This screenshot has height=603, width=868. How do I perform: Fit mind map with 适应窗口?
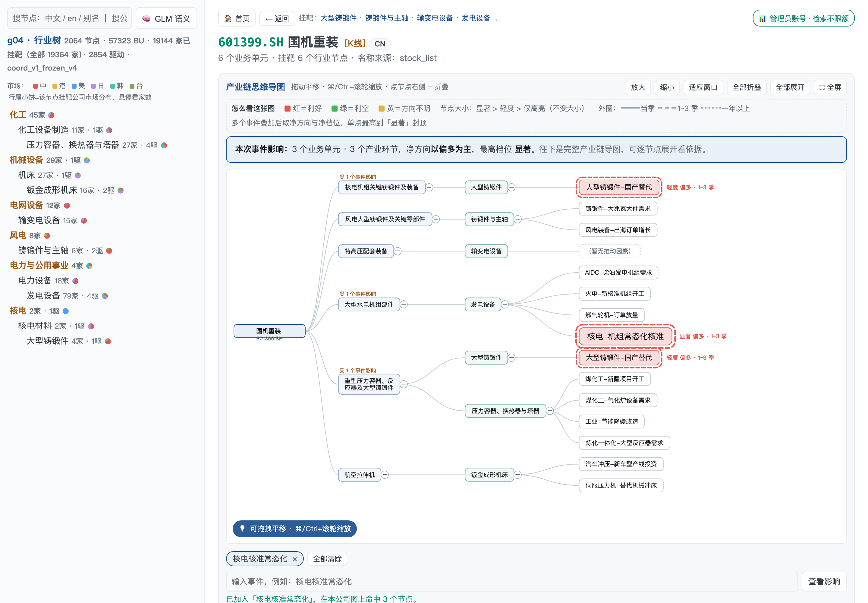703,87
